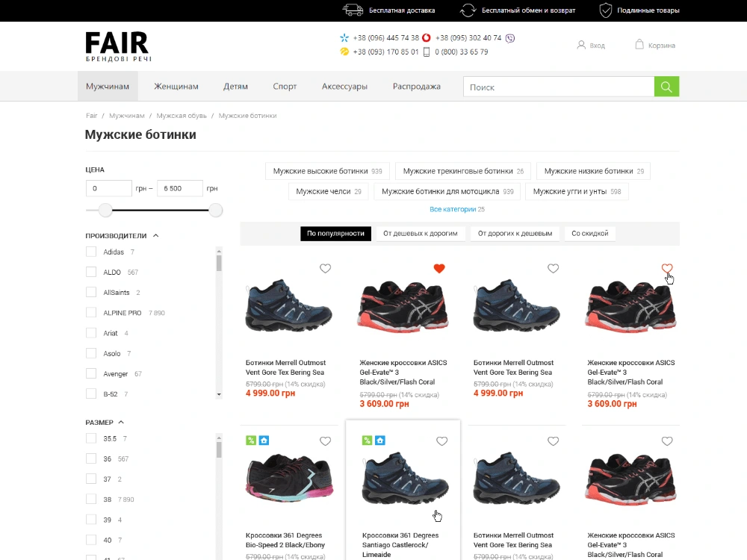Click the red Vodafone operator icon
Viewport: 747px width, 560px height.
click(427, 37)
